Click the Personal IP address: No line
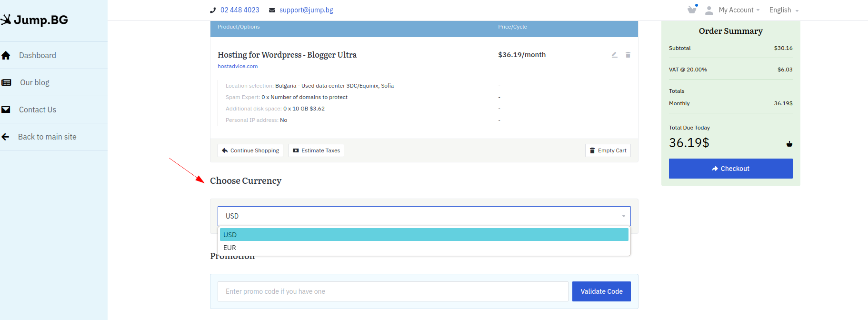The height and width of the screenshot is (320, 868). click(x=257, y=120)
